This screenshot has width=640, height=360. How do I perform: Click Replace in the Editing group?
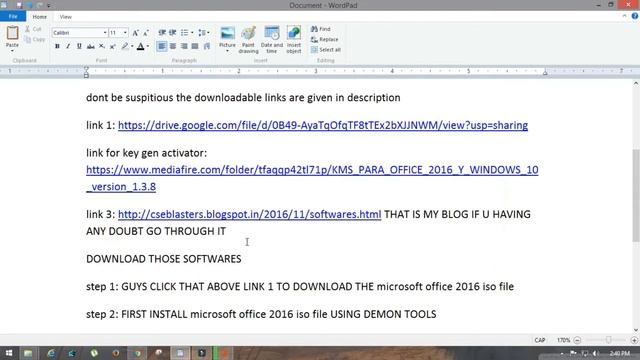click(x=324, y=40)
